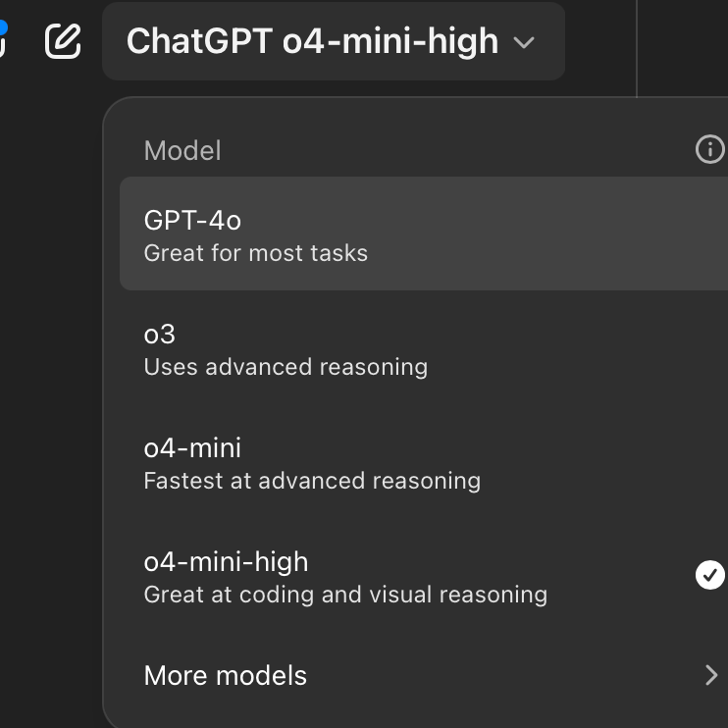Open the More models submenu
Screen dimensions: 728x728
click(424, 675)
